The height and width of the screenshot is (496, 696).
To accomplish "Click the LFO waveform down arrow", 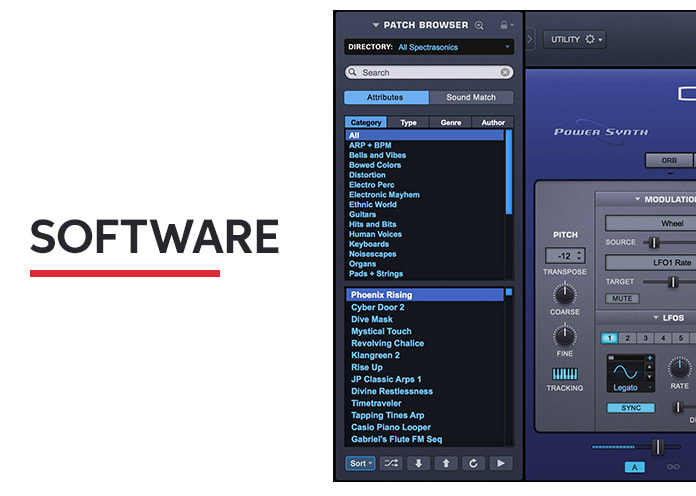I will (649, 377).
